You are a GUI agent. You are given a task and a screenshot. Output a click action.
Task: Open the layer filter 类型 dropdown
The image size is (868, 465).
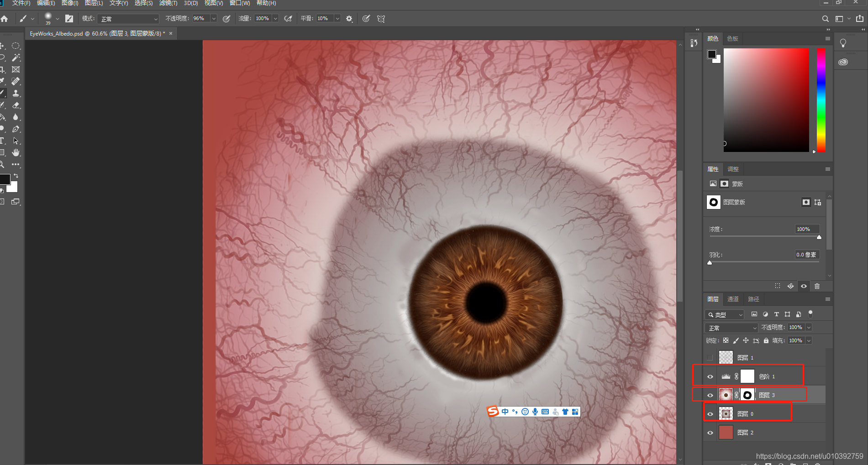click(x=725, y=314)
